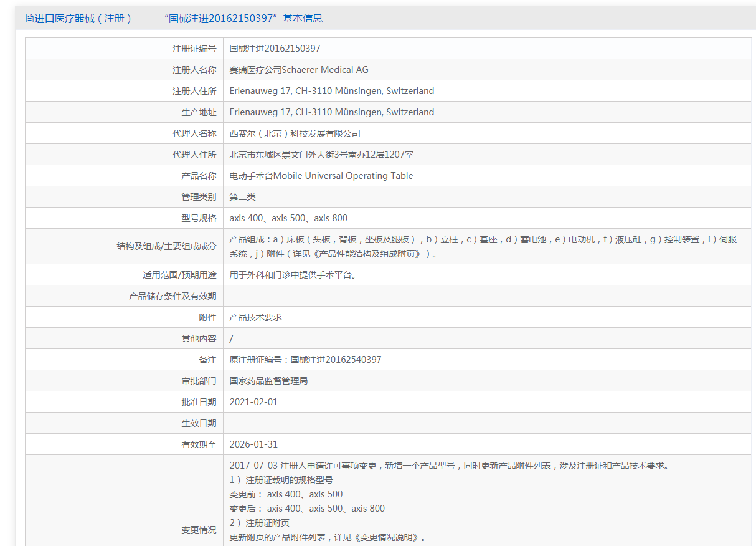Click the 变更情况 label
The image size is (756, 546).
click(x=199, y=530)
